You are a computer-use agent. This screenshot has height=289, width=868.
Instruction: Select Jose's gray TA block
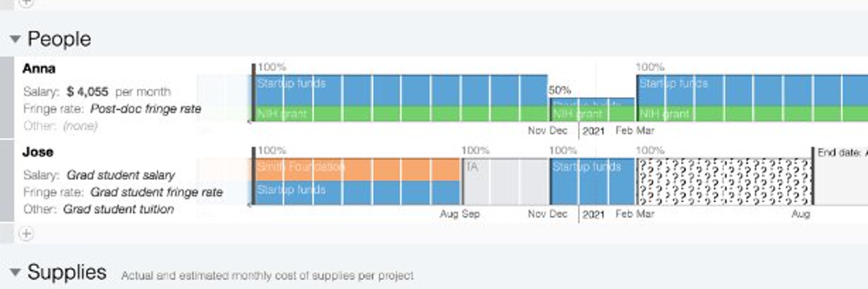(x=506, y=181)
